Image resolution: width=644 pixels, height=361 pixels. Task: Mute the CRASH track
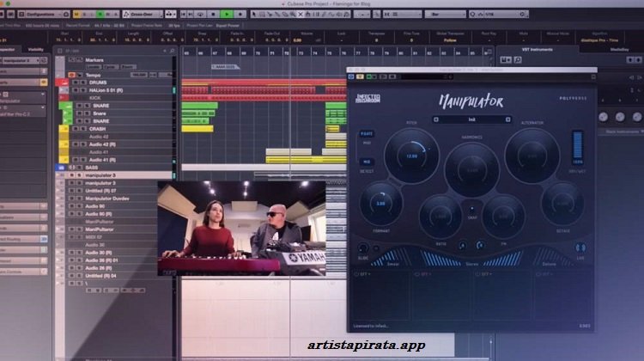(76, 129)
